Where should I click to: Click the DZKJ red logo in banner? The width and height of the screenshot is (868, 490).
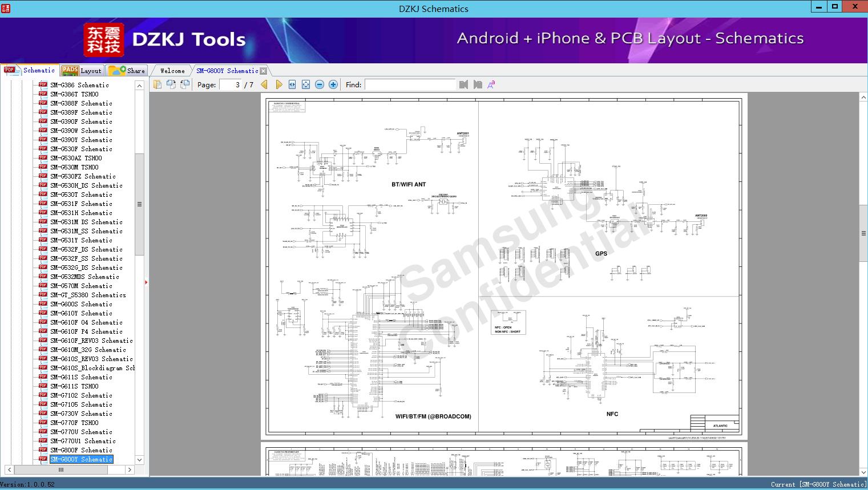click(104, 40)
